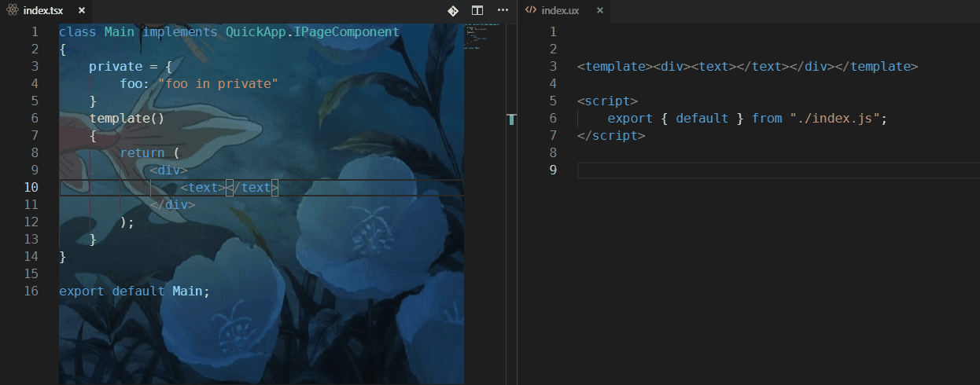
Task: Click the 'IPageComponent' interface name
Action: click(347, 32)
